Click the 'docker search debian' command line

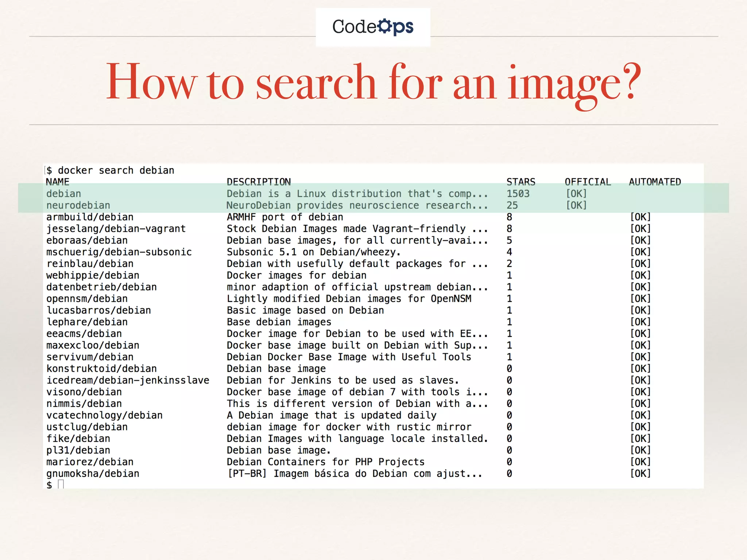(x=116, y=170)
